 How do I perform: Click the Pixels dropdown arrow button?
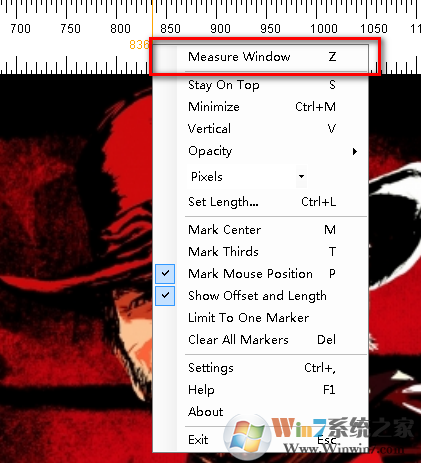coord(301,176)
